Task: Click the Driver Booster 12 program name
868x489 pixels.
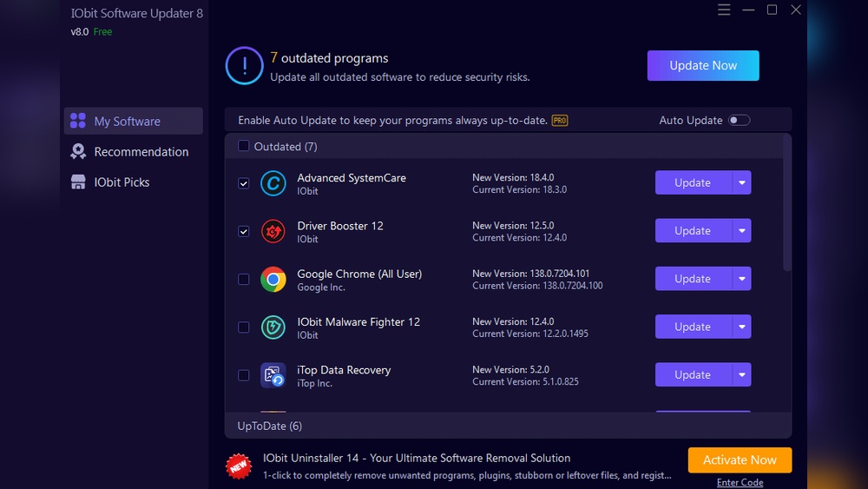Action: click(340, 226)
